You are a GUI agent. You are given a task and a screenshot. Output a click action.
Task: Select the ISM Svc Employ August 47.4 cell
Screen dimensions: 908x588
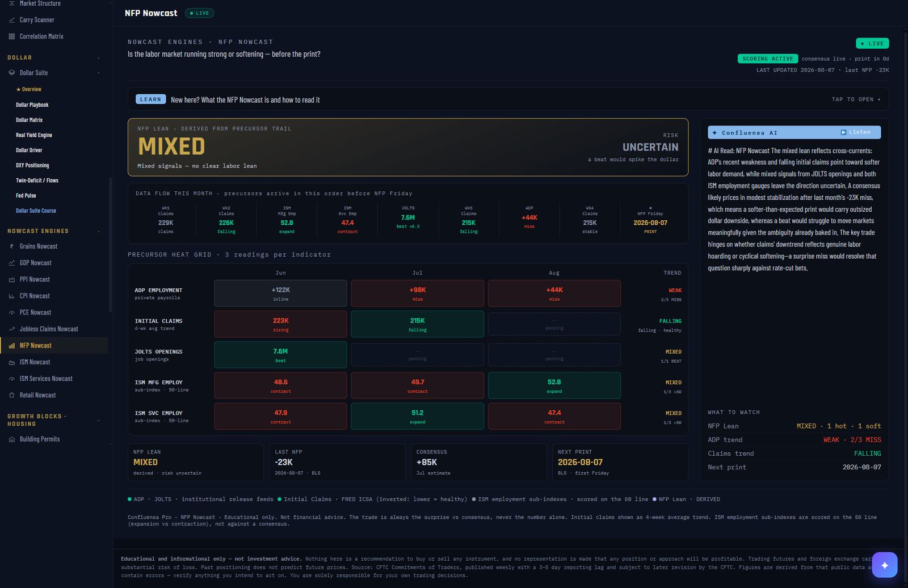(554, 416)
